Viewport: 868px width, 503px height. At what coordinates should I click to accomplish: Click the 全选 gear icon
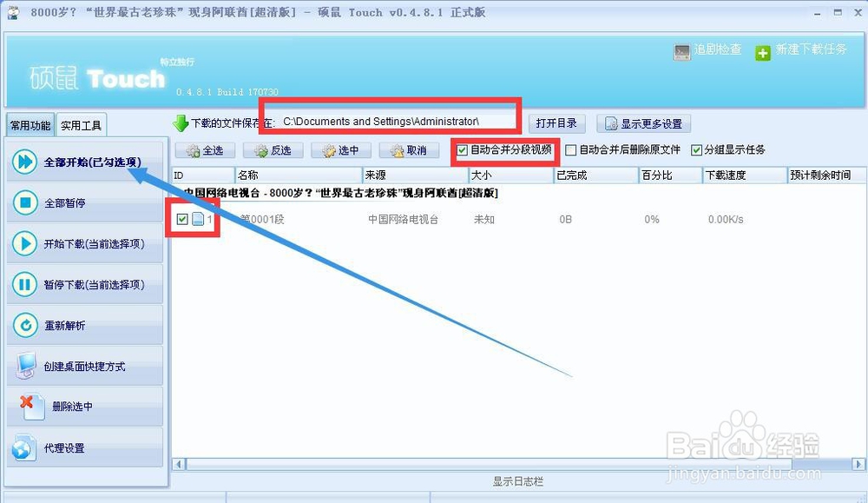point(194,150)
